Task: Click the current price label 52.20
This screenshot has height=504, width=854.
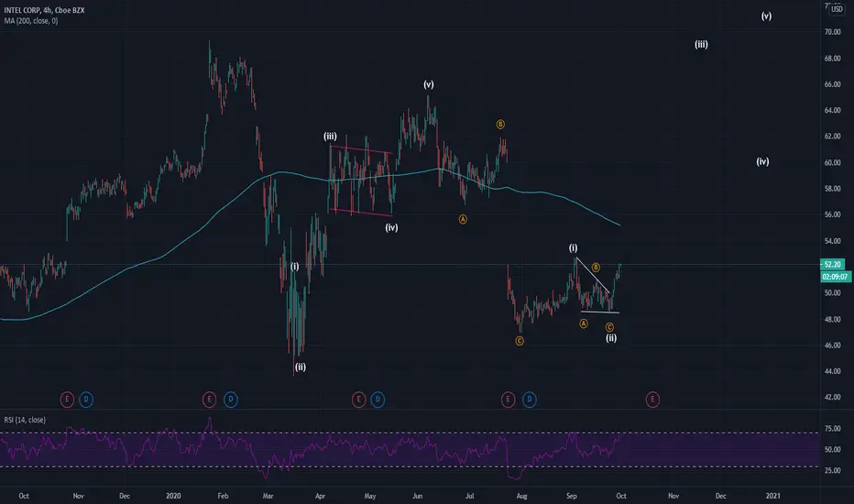Action: click(x=833, y=264)
